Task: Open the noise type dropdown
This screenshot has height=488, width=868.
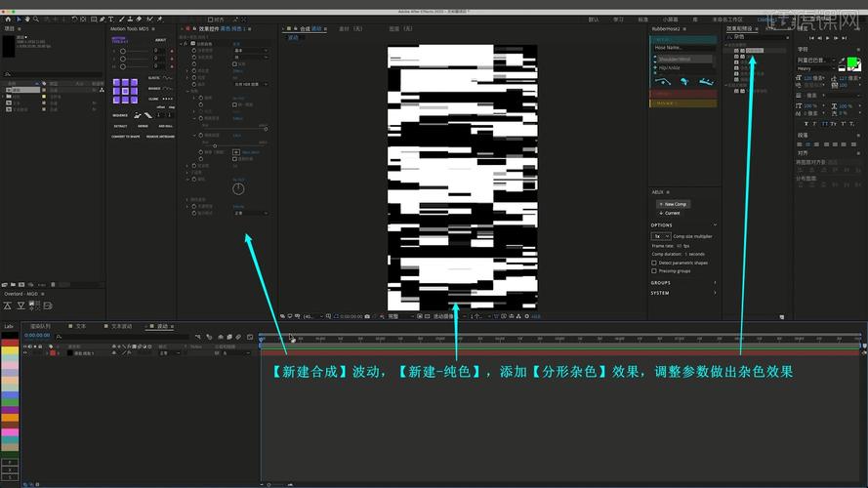Action: click(x=251, y=57)
